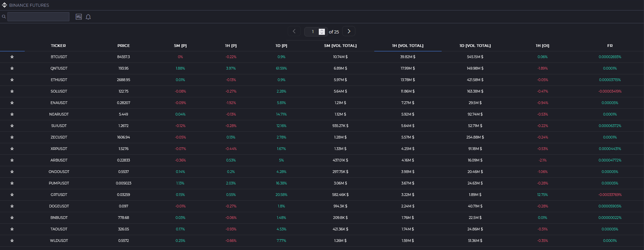Open the BTCUSDT ticker row
Viewport: 644px width, 250px height.
(322, 57)
